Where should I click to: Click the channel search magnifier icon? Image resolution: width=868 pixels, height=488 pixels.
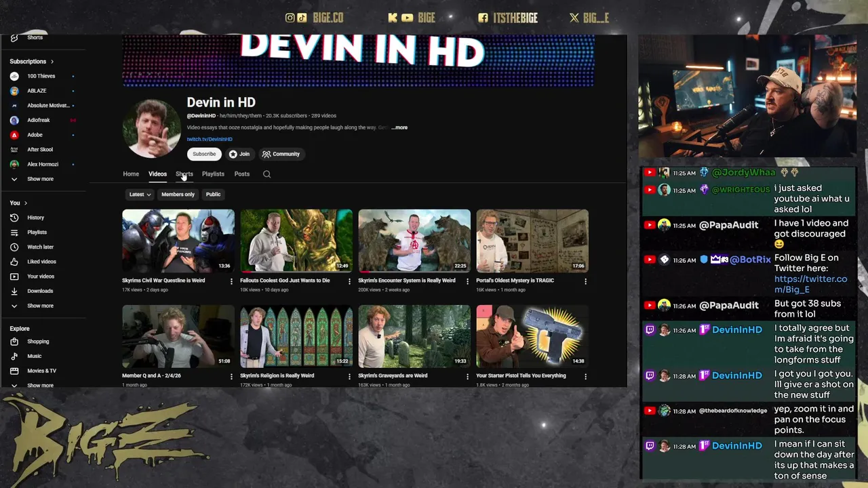point(267,174)
